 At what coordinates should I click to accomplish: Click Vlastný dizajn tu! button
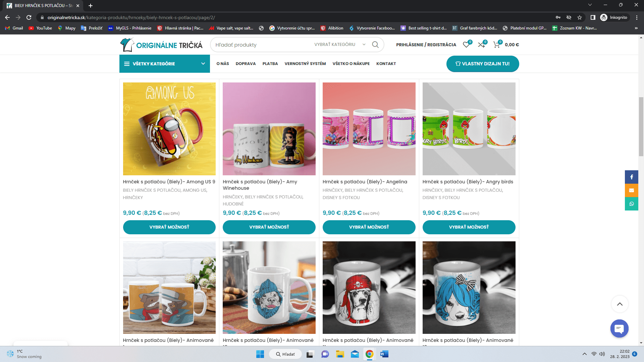(x=483, y=64)
